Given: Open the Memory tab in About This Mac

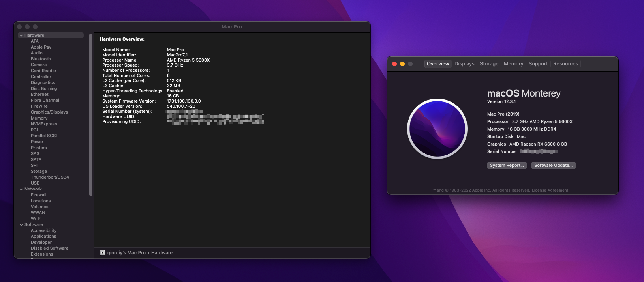Looking at the screenshot, I should point(513,64).
